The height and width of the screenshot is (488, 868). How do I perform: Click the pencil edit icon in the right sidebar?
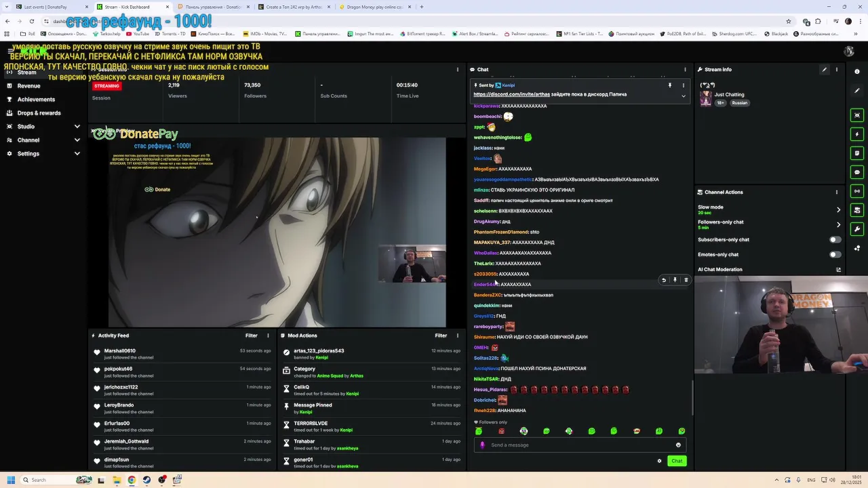[857, 91]
